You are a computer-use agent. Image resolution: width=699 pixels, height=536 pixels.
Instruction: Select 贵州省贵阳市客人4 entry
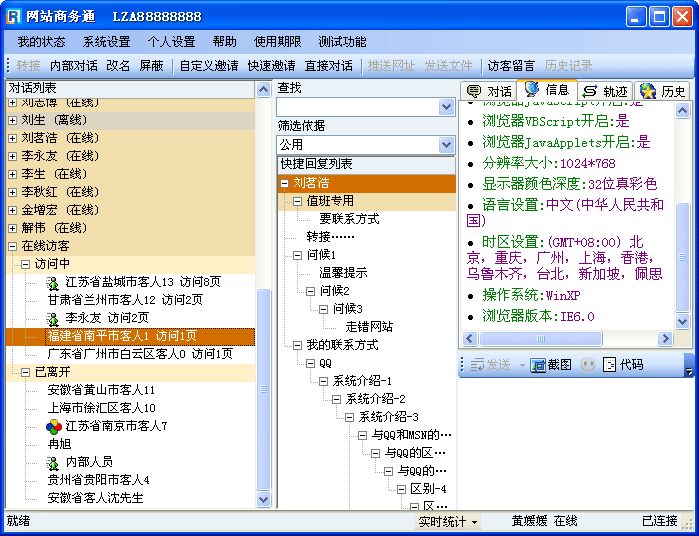(98, 480)
